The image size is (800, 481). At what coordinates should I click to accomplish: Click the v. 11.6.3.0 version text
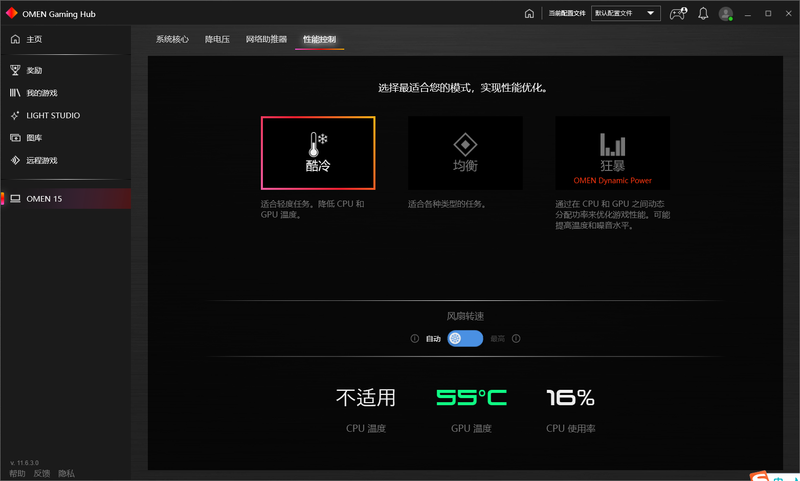point(24,463)
